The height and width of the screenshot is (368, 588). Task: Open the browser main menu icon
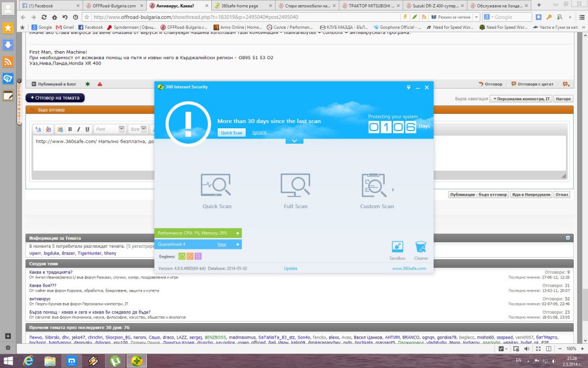click(x=582, y=17)
